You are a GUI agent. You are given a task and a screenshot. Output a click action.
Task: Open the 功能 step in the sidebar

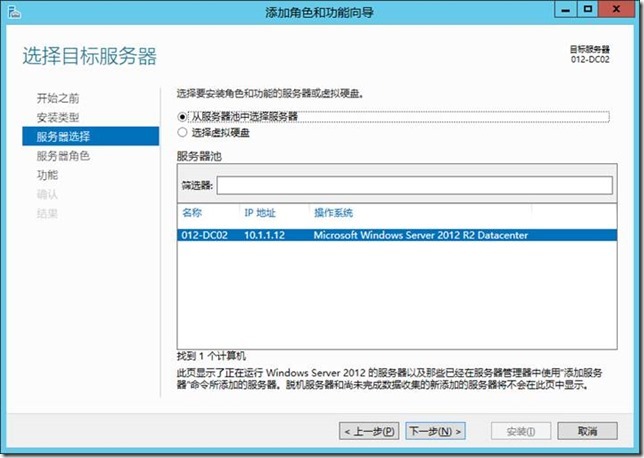coord(47,175)
